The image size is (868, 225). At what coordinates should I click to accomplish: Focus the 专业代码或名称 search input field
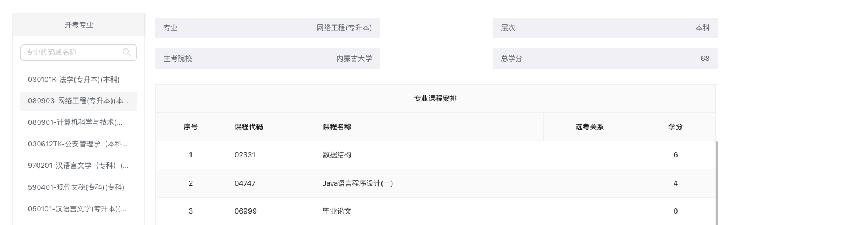pos(78,52)
